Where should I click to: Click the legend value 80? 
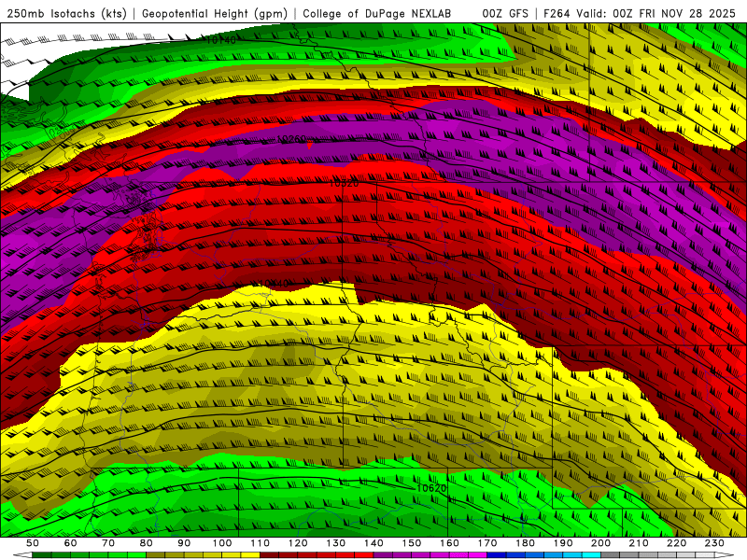pyautogui.click(x=146, y=543)
